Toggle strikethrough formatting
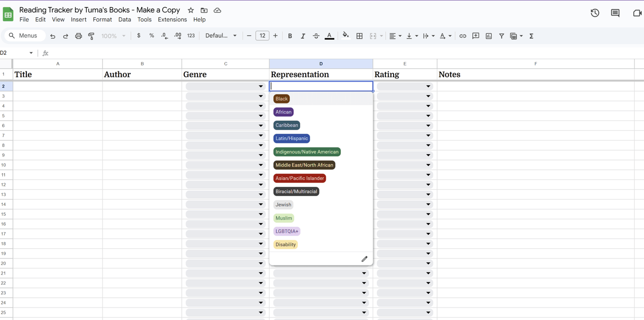644x320 pixels. pyautogui.click(x=316, y=36)
